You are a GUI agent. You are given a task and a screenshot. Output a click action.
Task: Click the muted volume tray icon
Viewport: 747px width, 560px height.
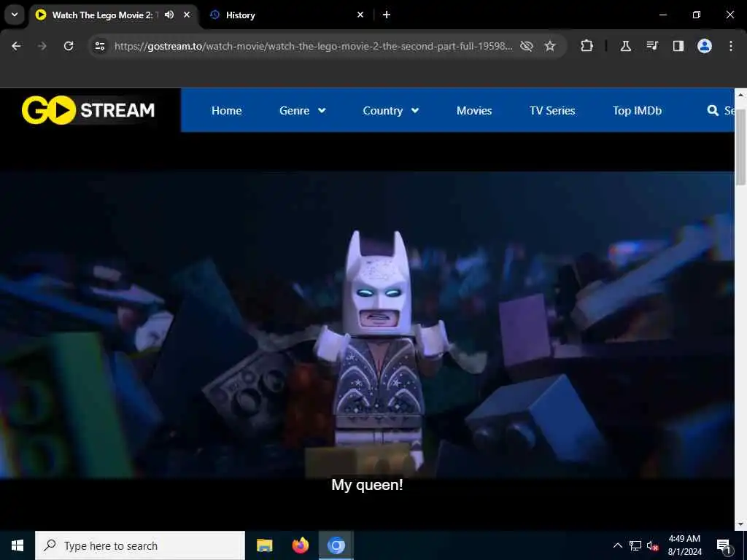653,545
